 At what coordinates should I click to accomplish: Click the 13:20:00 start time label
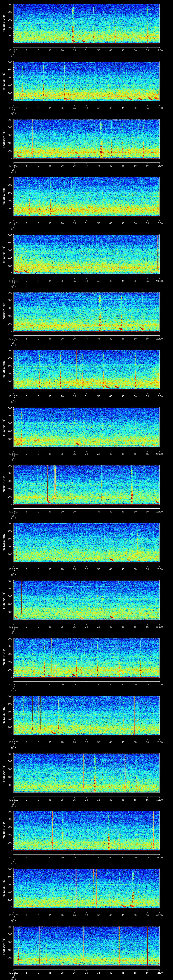(13, 281)
